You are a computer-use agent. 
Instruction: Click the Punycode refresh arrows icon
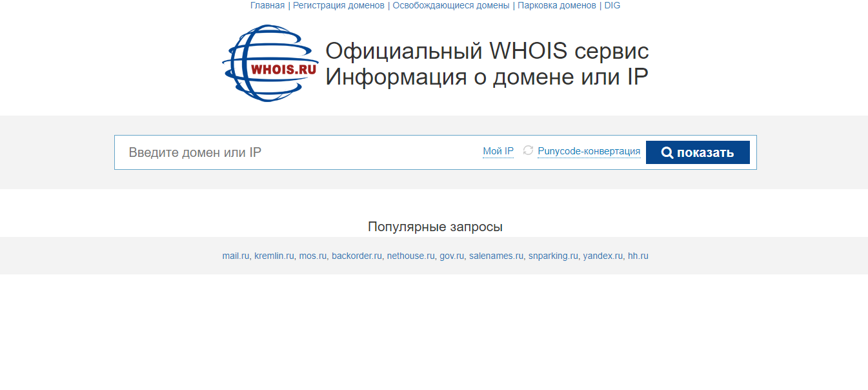click(x=528, y=150)
